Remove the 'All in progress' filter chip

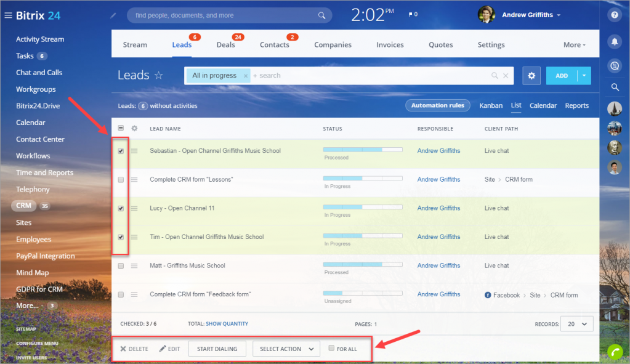coord(246,76)
